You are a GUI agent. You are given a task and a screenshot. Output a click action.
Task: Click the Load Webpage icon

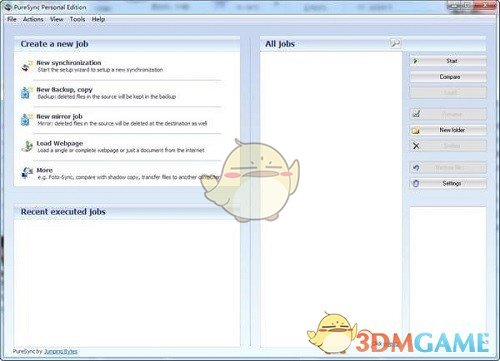[x=27, y=146]
